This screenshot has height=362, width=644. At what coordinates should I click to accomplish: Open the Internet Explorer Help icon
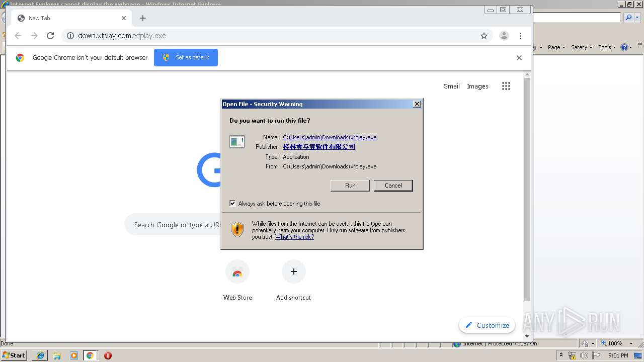click(624, 47)
